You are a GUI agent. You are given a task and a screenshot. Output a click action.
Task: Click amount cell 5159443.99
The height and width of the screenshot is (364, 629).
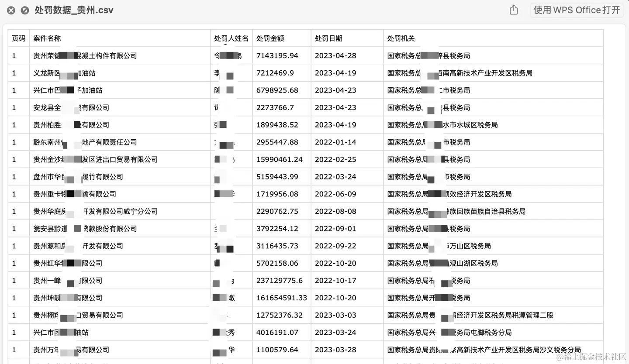pos(282,177)
